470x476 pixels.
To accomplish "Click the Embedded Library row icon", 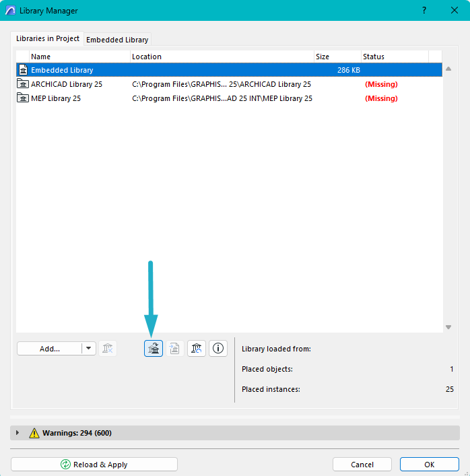I will (x=23, y=70).
